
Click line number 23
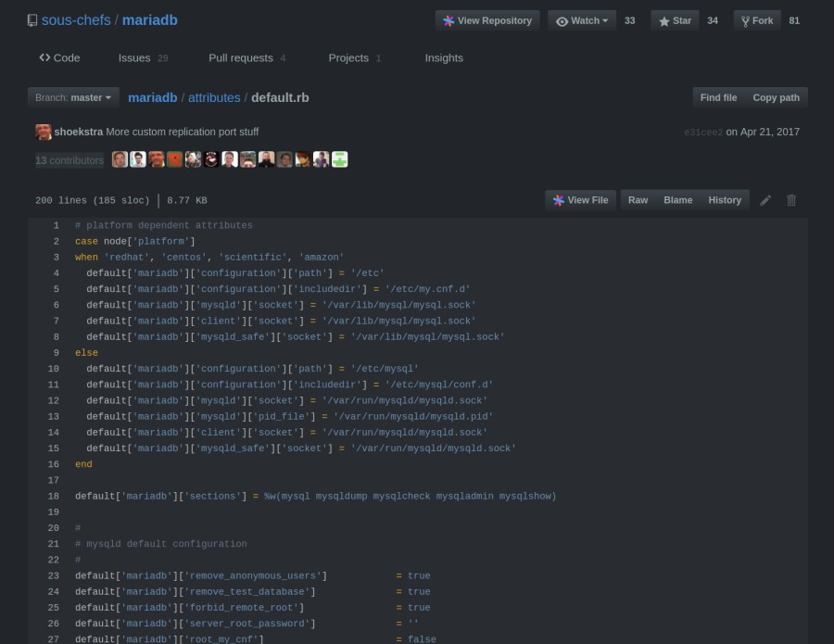point(53,576)
